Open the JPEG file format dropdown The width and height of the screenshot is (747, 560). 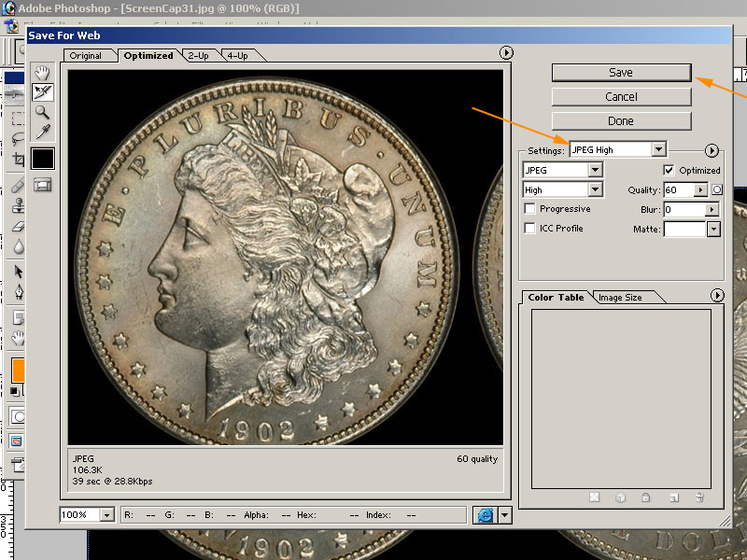(595, 170)
